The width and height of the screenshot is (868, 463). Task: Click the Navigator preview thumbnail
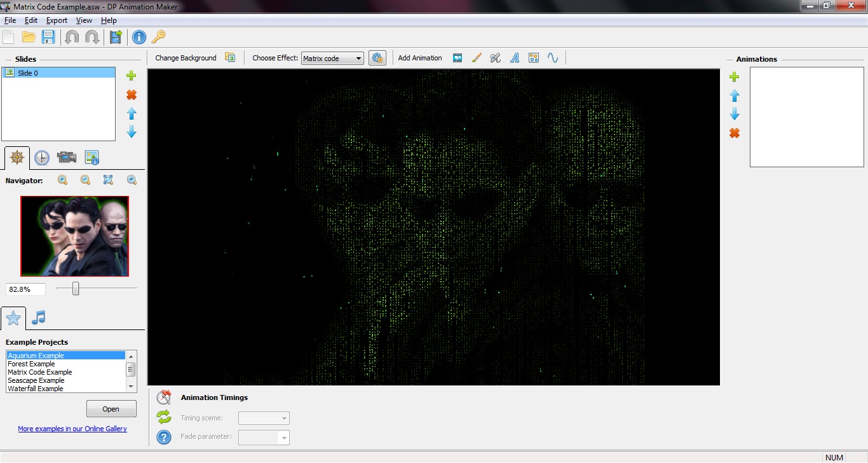[x=74, y=236]
